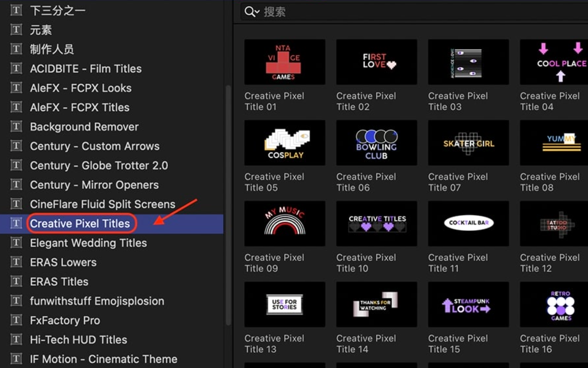Choose the Steampunk Look title preset
Screen dimensions: 588x368
(x=468, y=304)
